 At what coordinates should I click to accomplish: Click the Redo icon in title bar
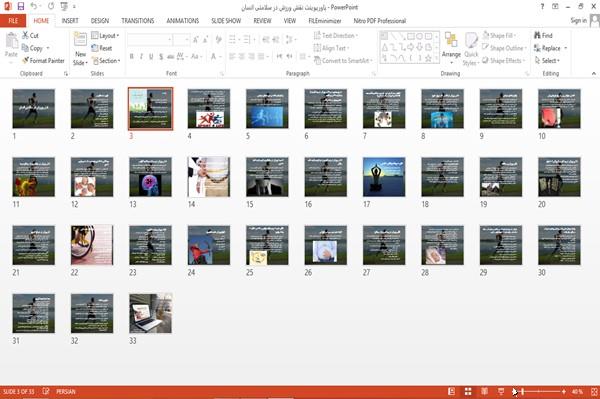click(51, 7)
